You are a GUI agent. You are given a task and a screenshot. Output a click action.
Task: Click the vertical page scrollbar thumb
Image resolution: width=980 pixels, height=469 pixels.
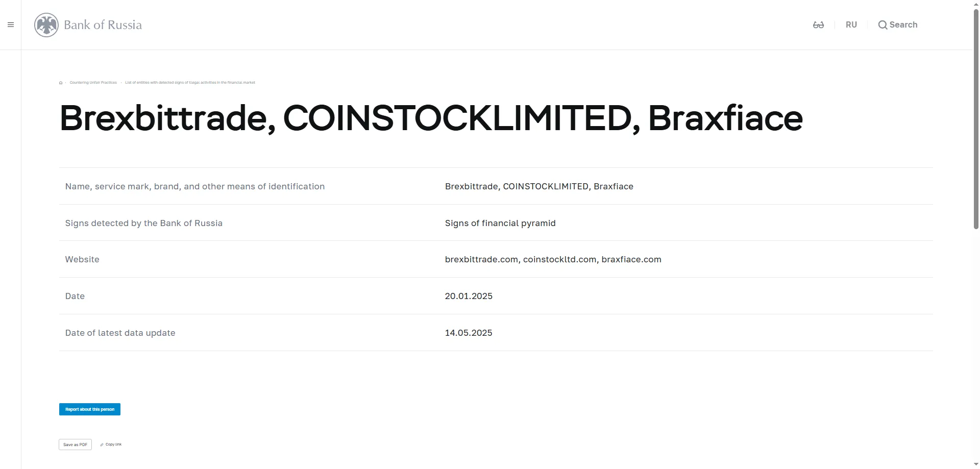tap(976, 117)
